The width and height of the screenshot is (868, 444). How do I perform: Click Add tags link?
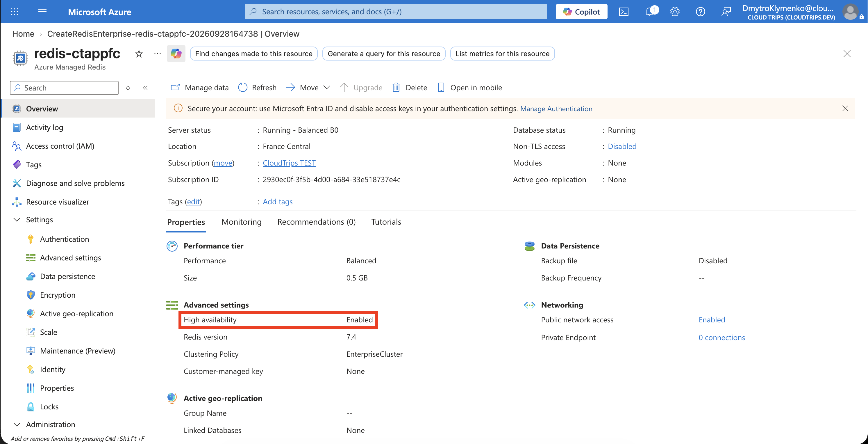(277, 202)
